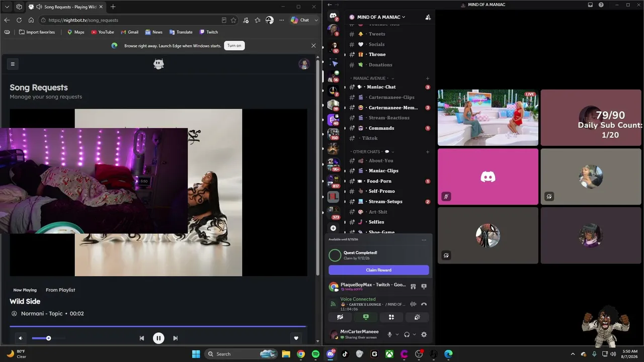Screen dimensions: 644x362
Task: Mute the Song Requests tab audio
Action: (x=39, y=7)
